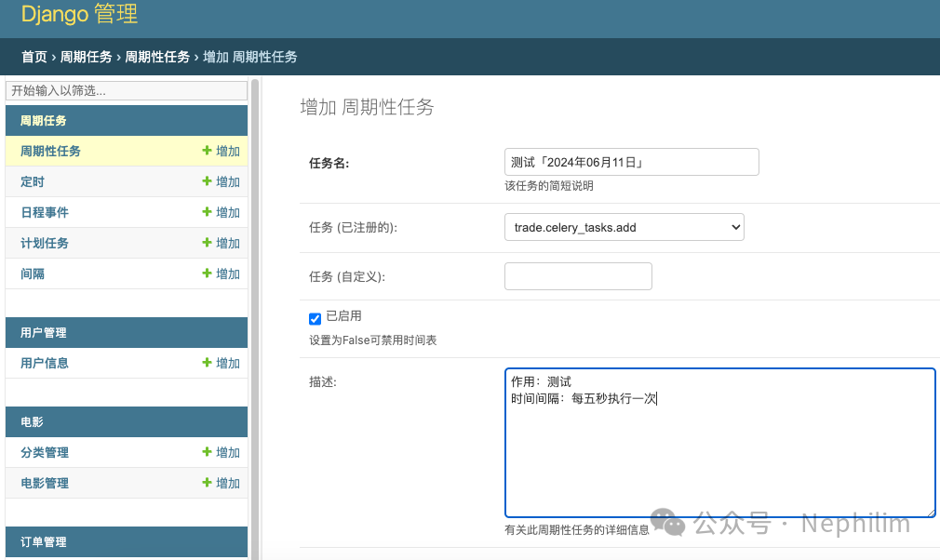Click the plus icon beside 分类管理
This screenshot has width=940, height=560.
(208, 452)
